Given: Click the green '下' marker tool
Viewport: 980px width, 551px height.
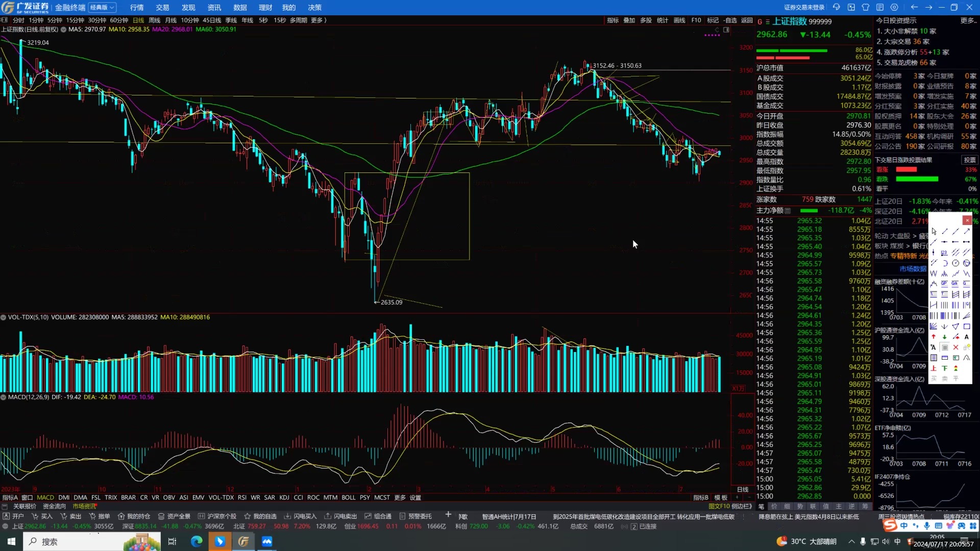Looking at the screenshot, I should (944, 368).
